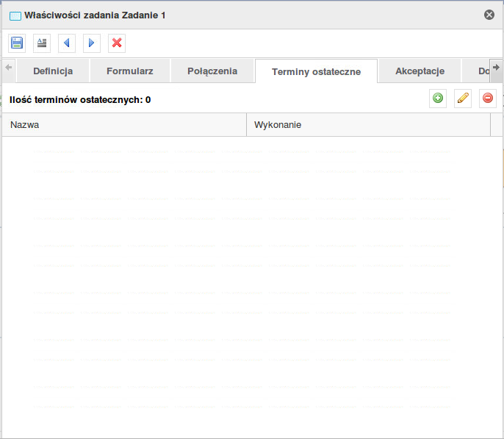Add a new deadline with green plus

[x=439, y=99]
